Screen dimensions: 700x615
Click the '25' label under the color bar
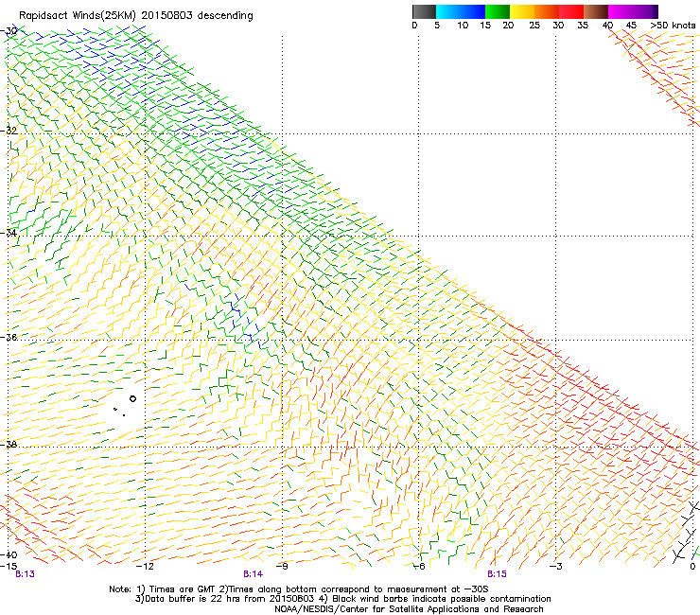[534, 26]
